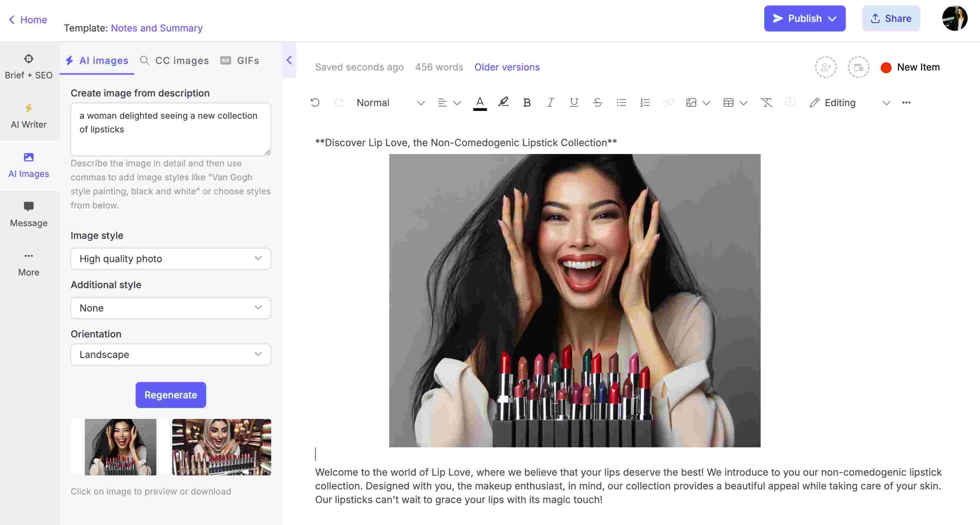Open the Additional style dropdown
Image resolution: width=980 pixels, height=525 pixels.
click(x=171, y=308)
